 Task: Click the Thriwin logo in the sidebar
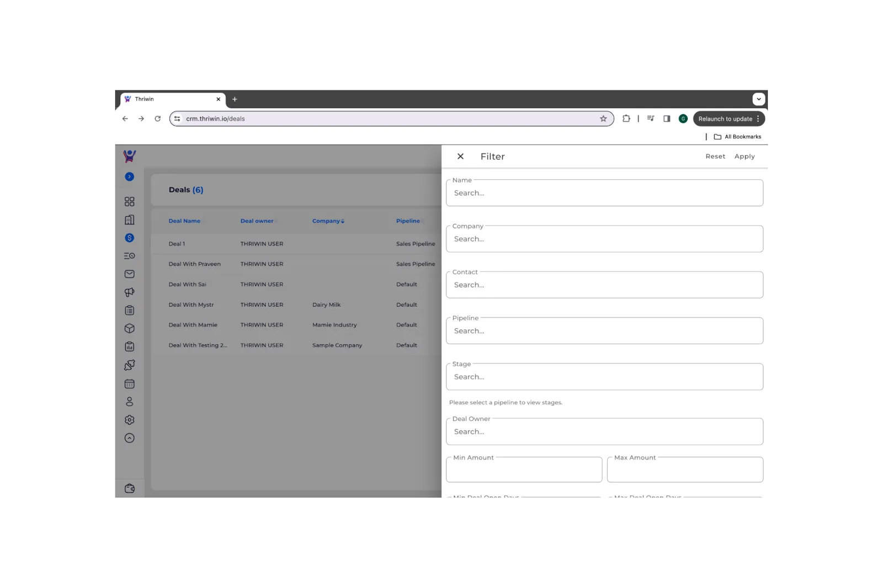coord(130,157)
